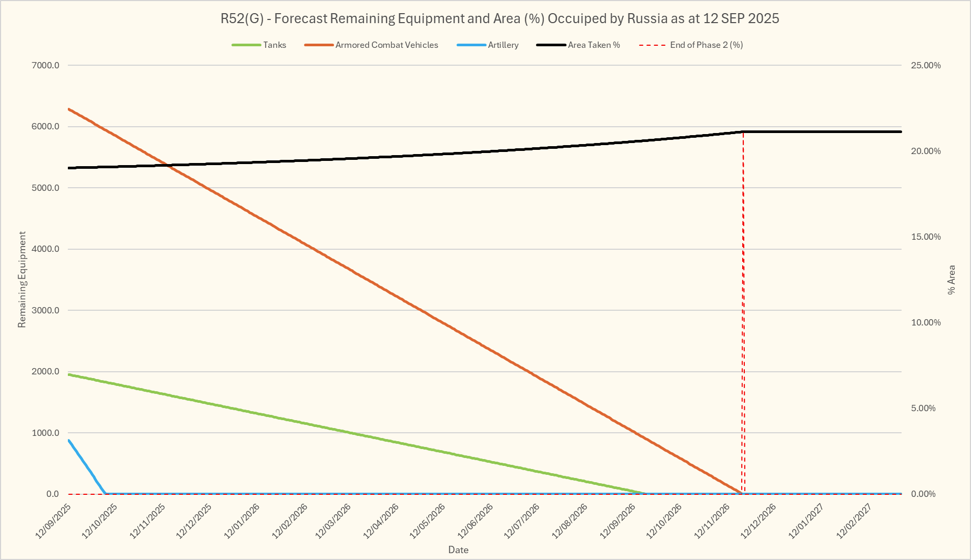Click the black Area Taken legend line
The width and height of the screenshot is (971, 560).
[551, 45]
